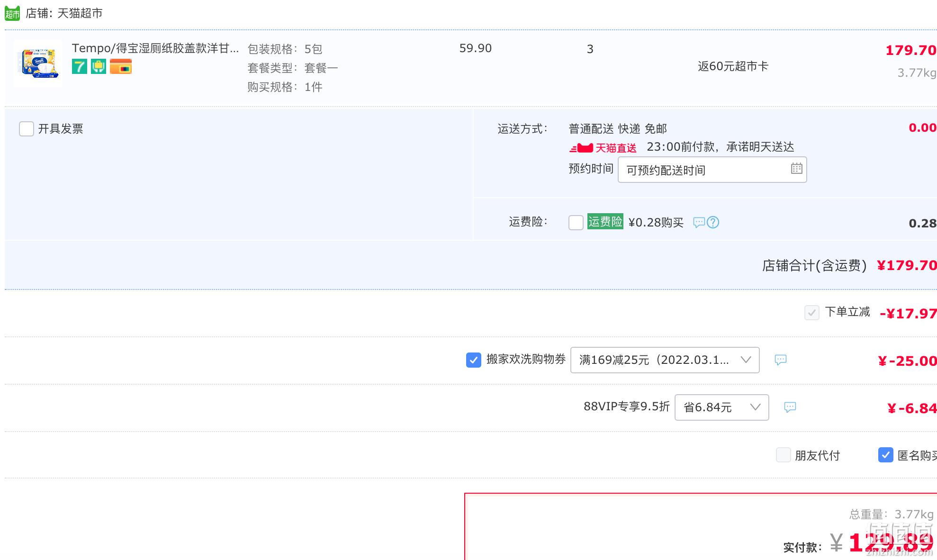
Task: Open the comment bubble icon beside coupon dropdown
Action: [781, 360]
